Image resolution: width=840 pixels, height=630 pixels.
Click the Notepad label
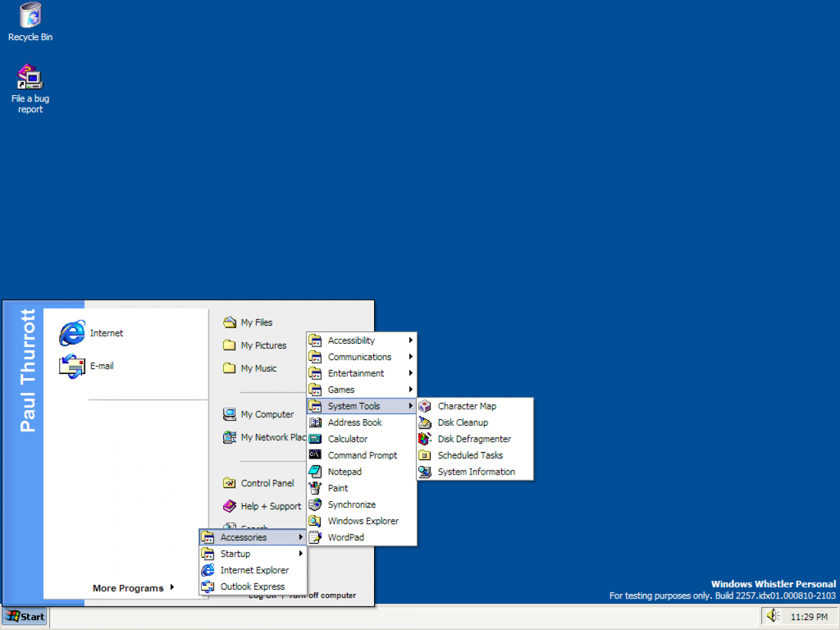click(345, 472)
